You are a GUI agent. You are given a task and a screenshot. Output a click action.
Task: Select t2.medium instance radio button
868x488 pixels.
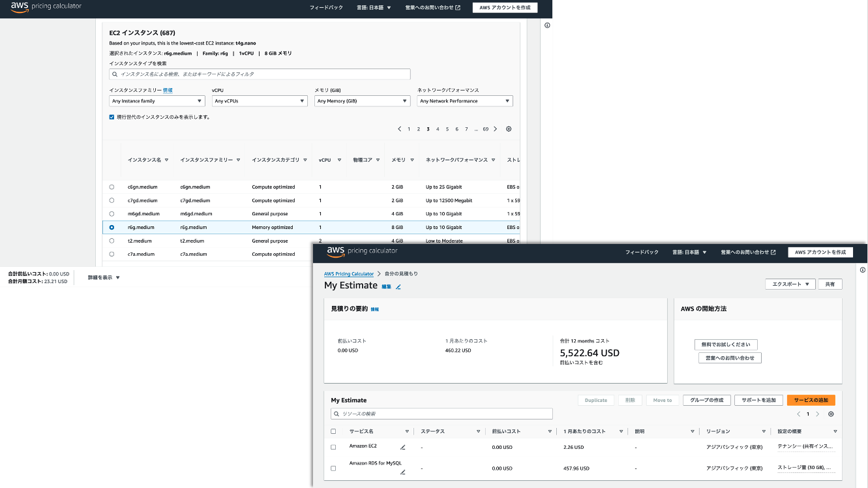[112, 241]
